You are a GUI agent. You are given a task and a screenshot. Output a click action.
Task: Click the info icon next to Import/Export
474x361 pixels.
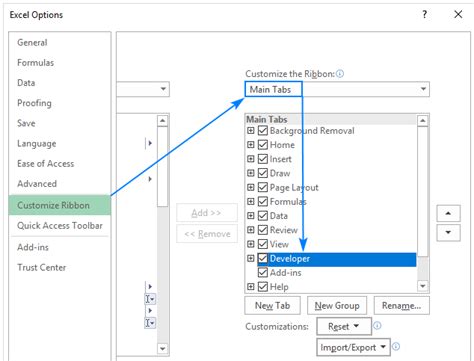click(x=396, y=346)
